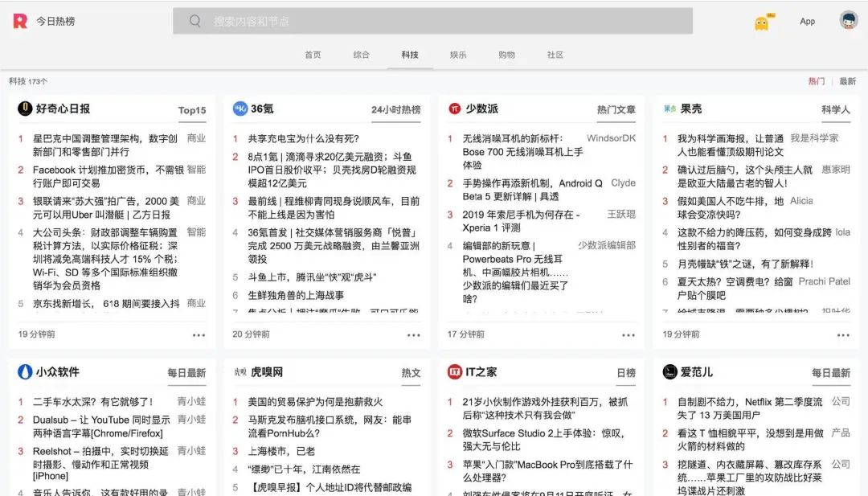This screenshot has height=496, width=868.
Task: Open the headline 共享充电宝为什么没有死
Action: click(302, 137)
